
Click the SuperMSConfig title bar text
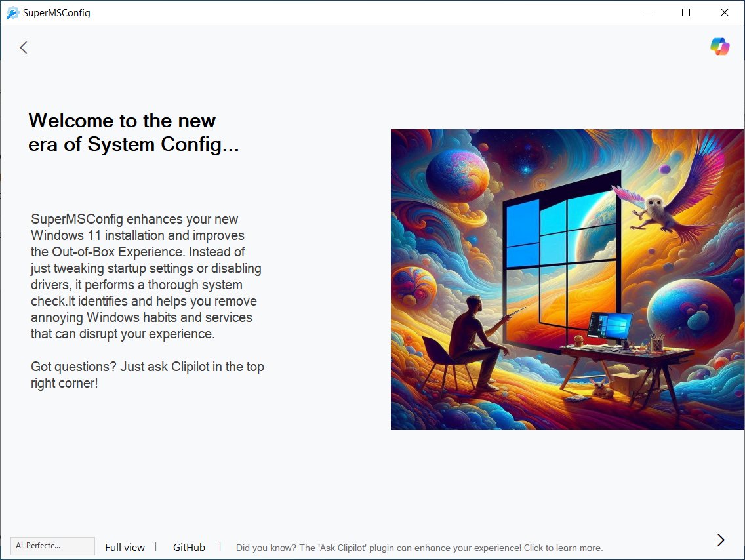(56, 13)
